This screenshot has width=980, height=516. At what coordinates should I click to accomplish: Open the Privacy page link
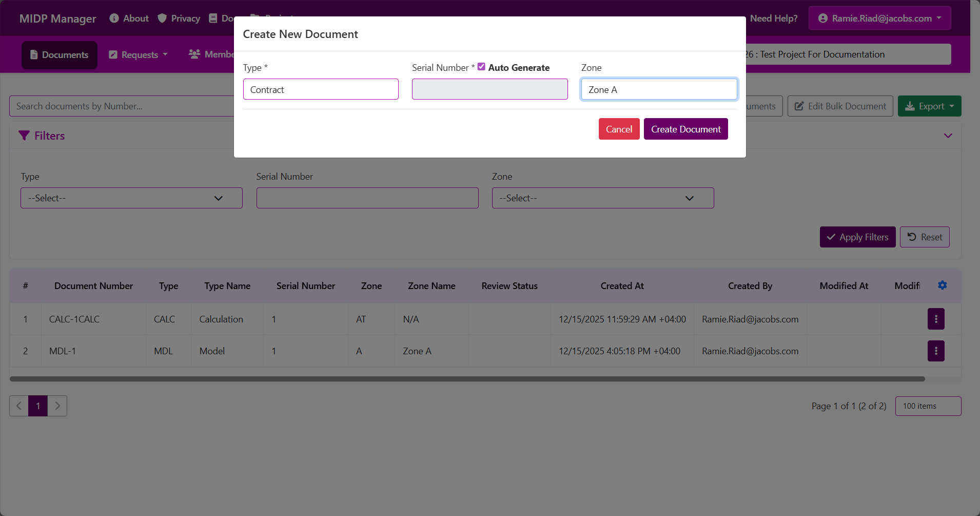coord(179,18)
